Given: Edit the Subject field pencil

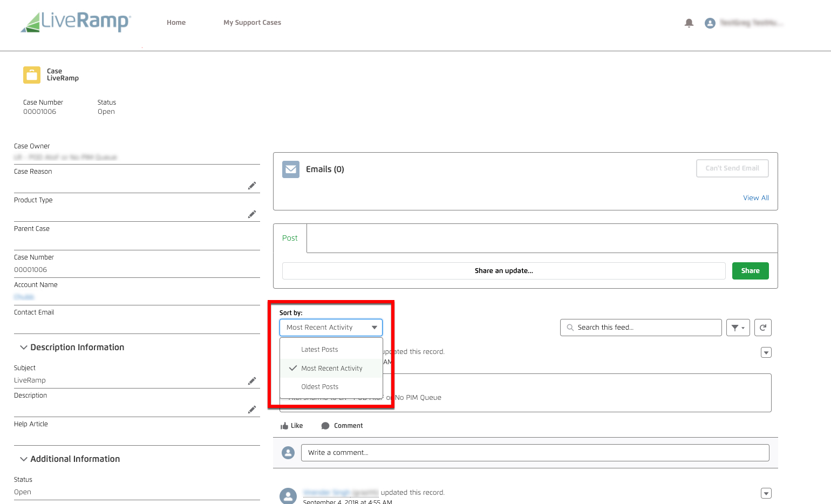Looking at the screenshot, I should 252,381.
